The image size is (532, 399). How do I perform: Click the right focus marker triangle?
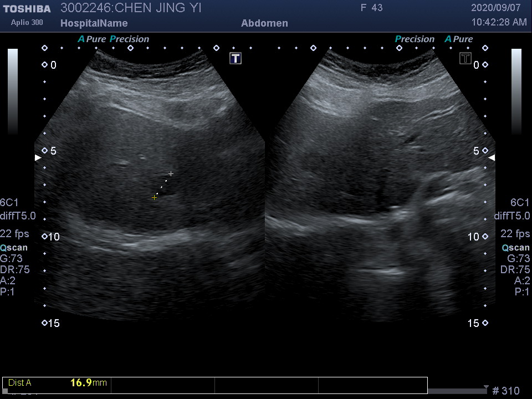point(492,157)
